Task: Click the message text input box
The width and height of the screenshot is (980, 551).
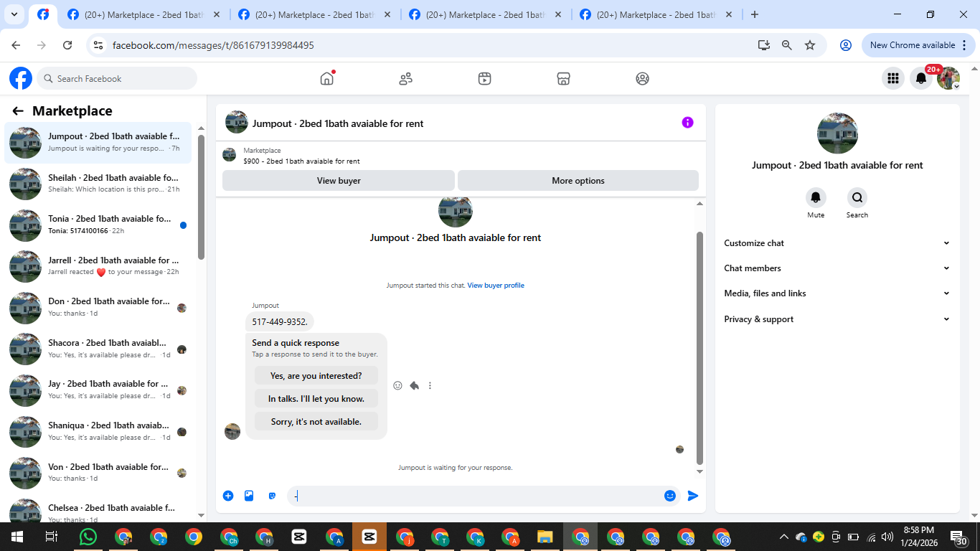Action: point(473,496)
